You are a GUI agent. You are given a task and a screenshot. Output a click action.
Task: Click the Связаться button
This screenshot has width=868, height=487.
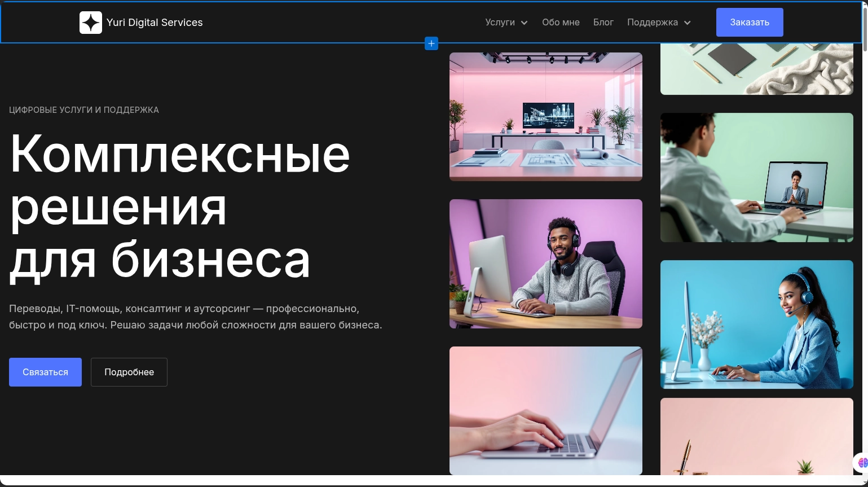pyautogui.click(x=45, y=372)
